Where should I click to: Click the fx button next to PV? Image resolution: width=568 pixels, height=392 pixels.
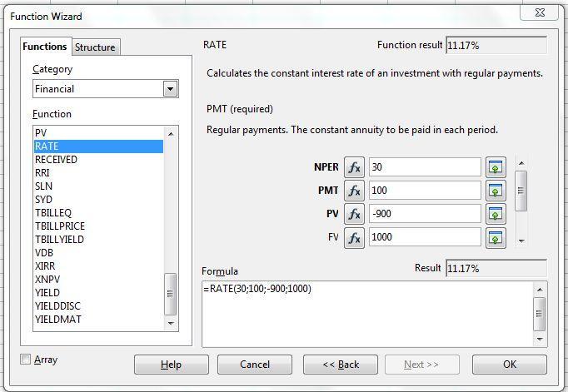tap(354, 214)
